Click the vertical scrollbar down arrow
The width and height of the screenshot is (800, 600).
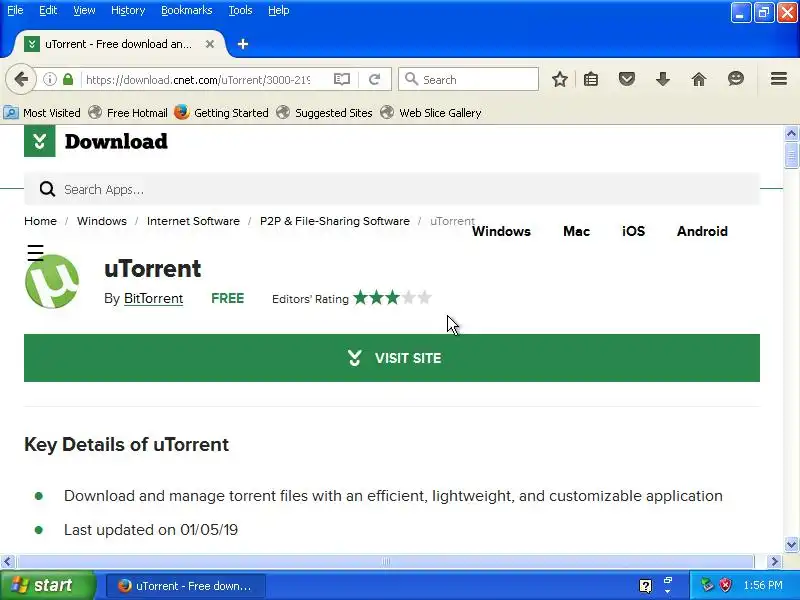791,544
